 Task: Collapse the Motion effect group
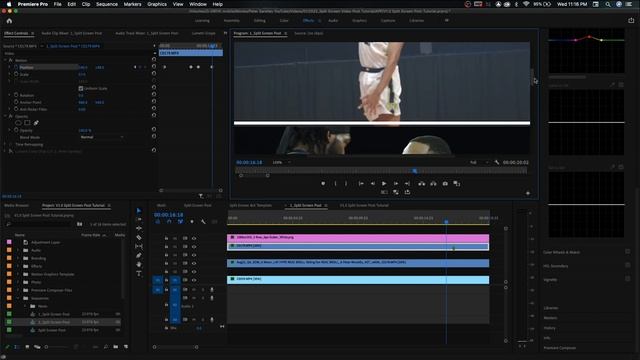[5, 60]
